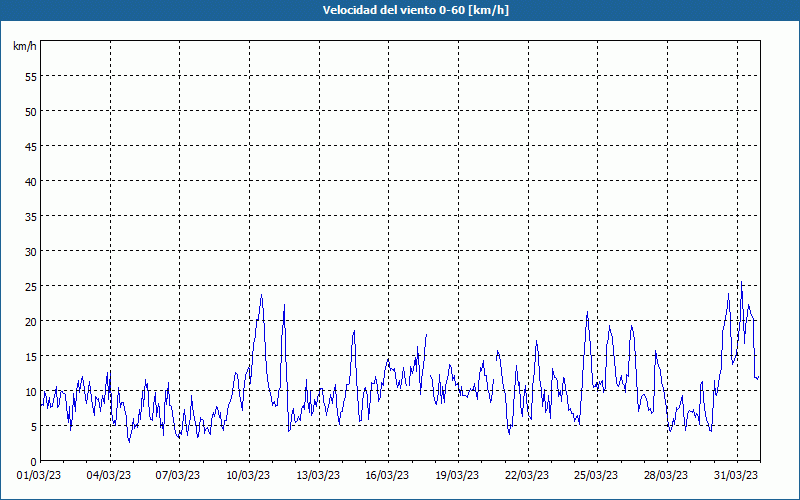
Task: Click the highest wind peak after 31/03/23
Action: coord(741,282)
